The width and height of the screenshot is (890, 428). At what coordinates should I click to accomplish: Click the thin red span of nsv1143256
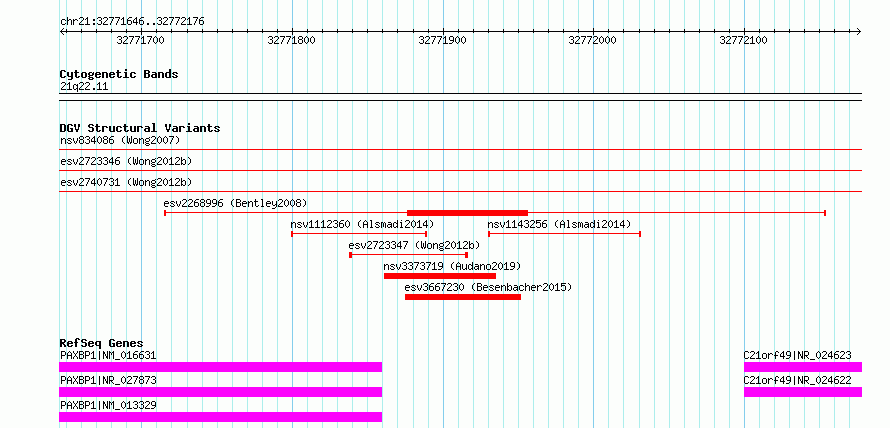pos(565,234)
